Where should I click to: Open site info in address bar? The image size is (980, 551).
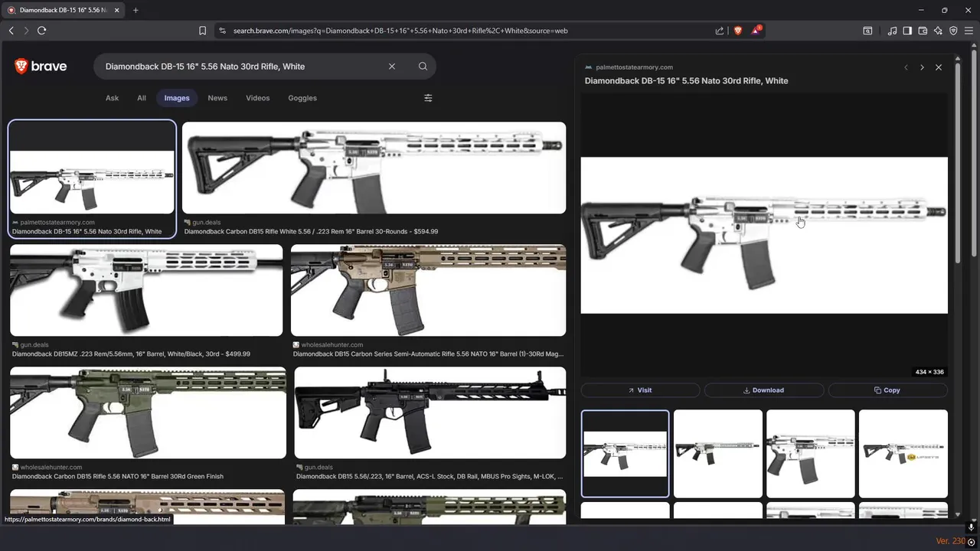tap(223, 31)
